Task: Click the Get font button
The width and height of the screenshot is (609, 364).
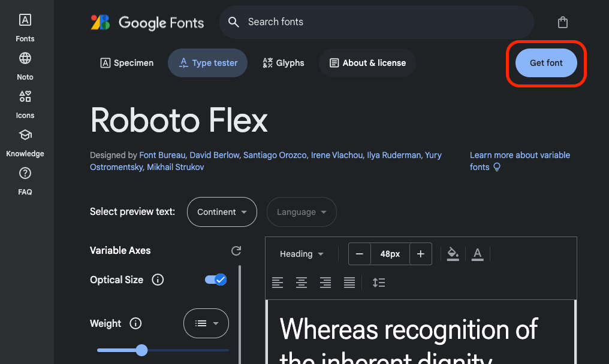Action: click(545, 63)
